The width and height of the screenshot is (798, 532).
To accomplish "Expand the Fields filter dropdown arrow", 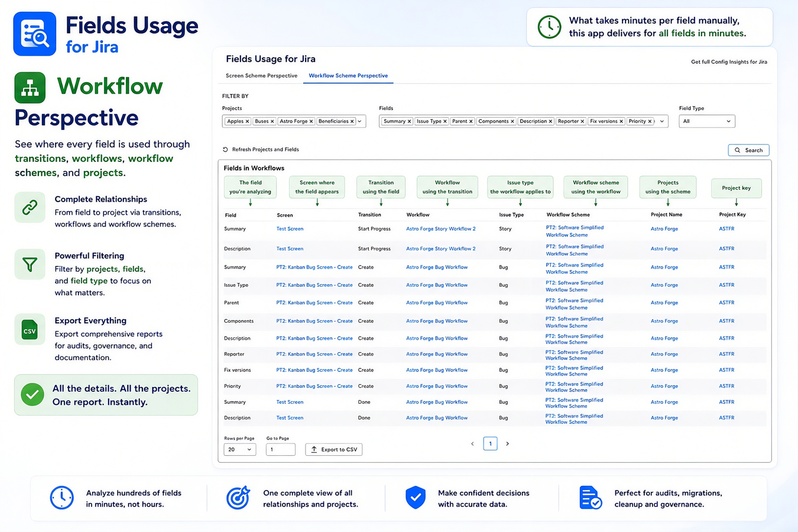I will point(661,121).
